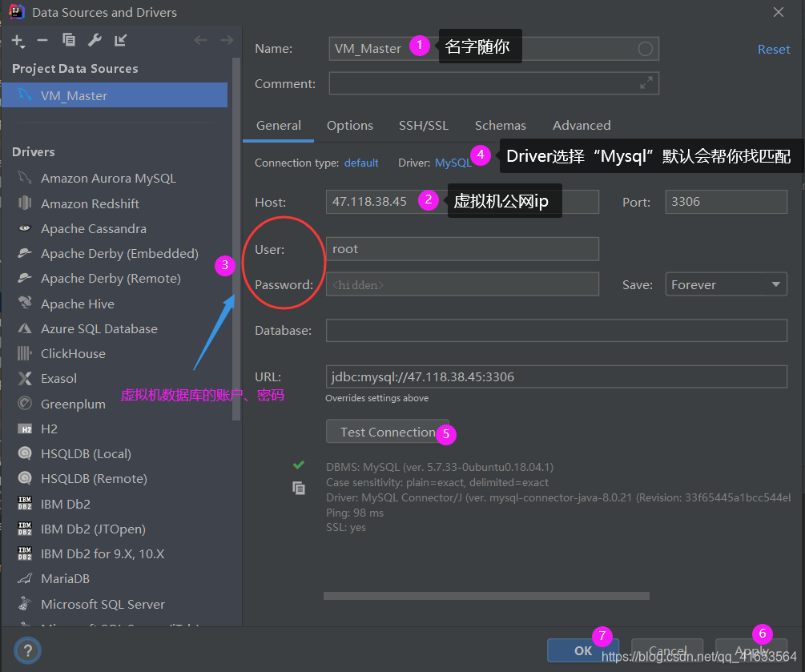Open the Schemas tab
The image size is (805, 672).
point(501,125)
